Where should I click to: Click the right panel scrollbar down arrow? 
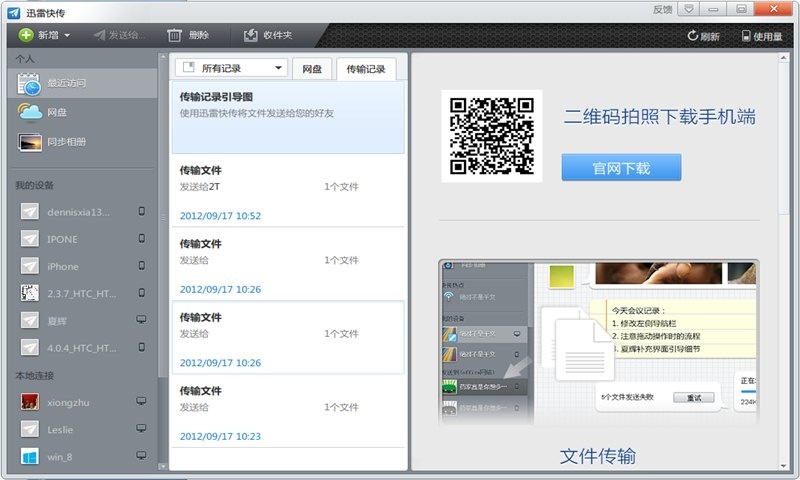(x=784, y=466)
